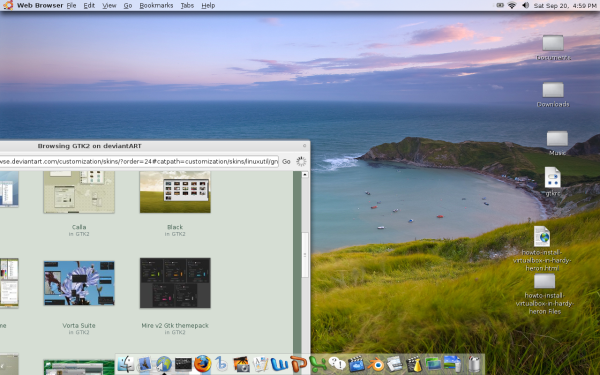This screenshot has height=375, width=600.
Task: Click the blue 'b' dock icon
Action: pyautogui.click(x=222, y=364)
